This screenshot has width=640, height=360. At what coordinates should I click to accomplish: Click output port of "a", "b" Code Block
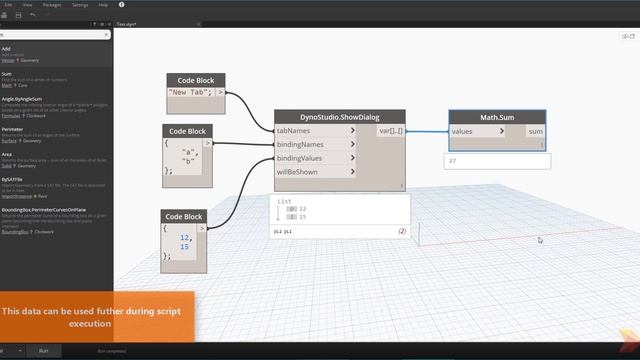click(208, 143)
